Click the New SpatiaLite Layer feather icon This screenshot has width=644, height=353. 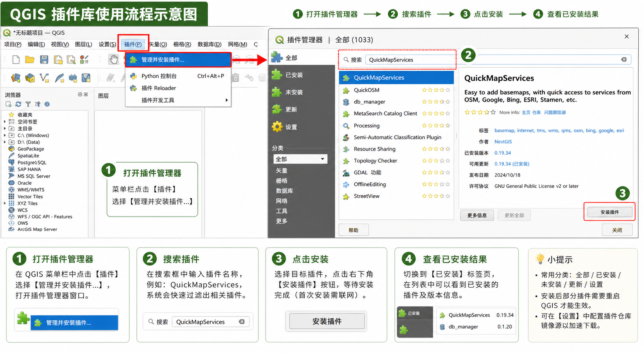(x=59, y=78)
